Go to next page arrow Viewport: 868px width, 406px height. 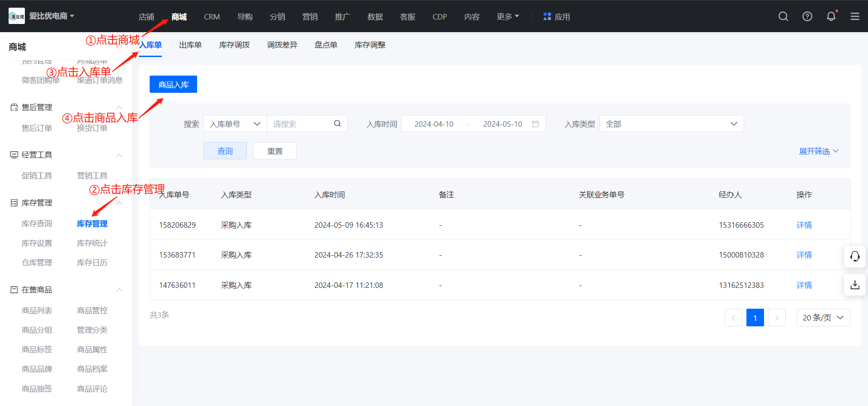pos(777,318)
